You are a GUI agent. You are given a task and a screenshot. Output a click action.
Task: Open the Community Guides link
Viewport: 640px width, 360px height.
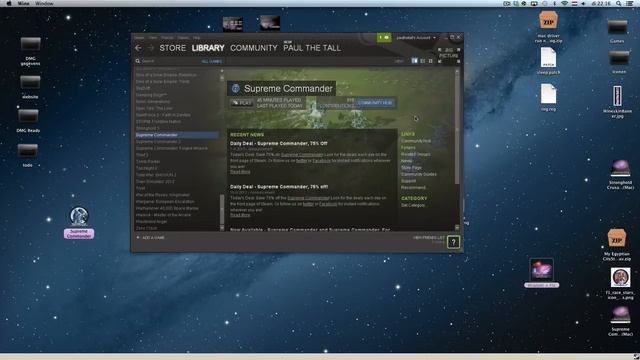click(419, 174)
